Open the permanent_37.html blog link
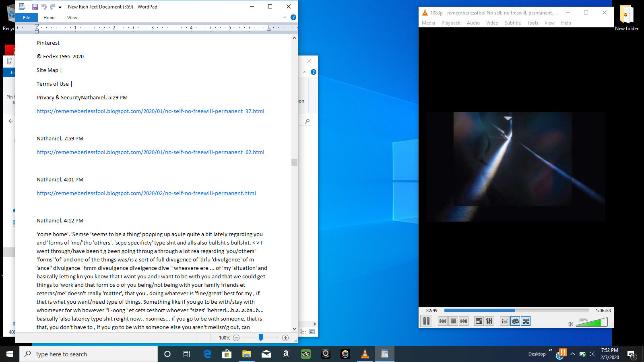644x362 pixels. click(151, 111)
